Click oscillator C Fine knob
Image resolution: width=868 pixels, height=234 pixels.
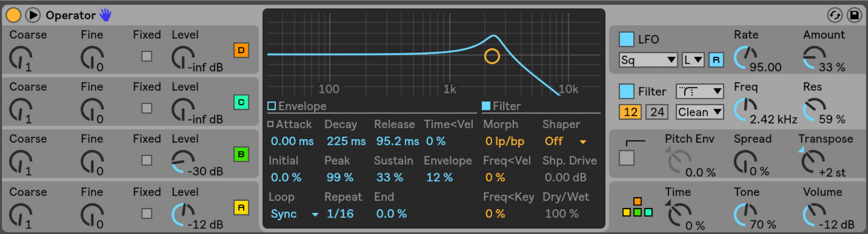[92, 110]
